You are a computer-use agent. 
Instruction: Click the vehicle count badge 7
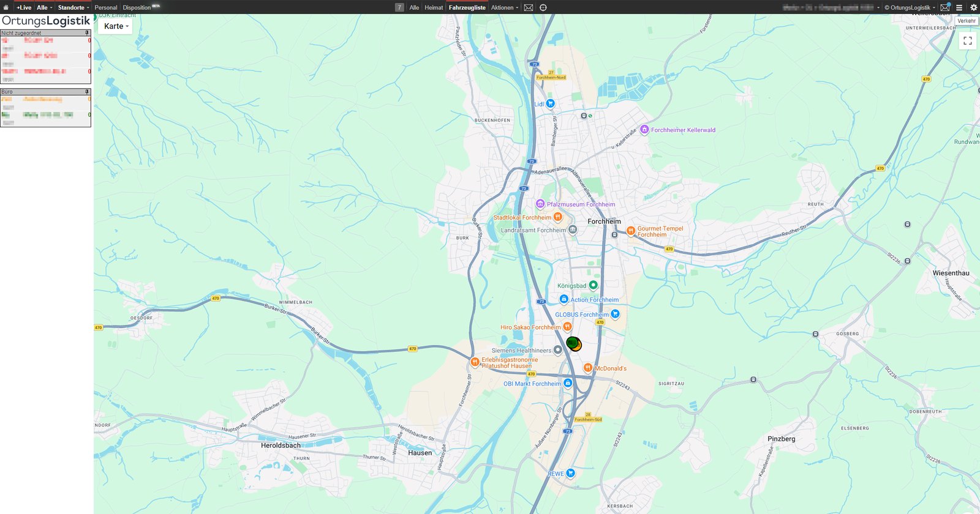pos(399,7)
